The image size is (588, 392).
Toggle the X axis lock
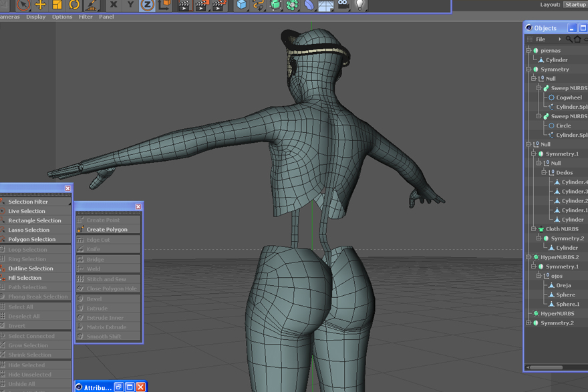[113, 5]
